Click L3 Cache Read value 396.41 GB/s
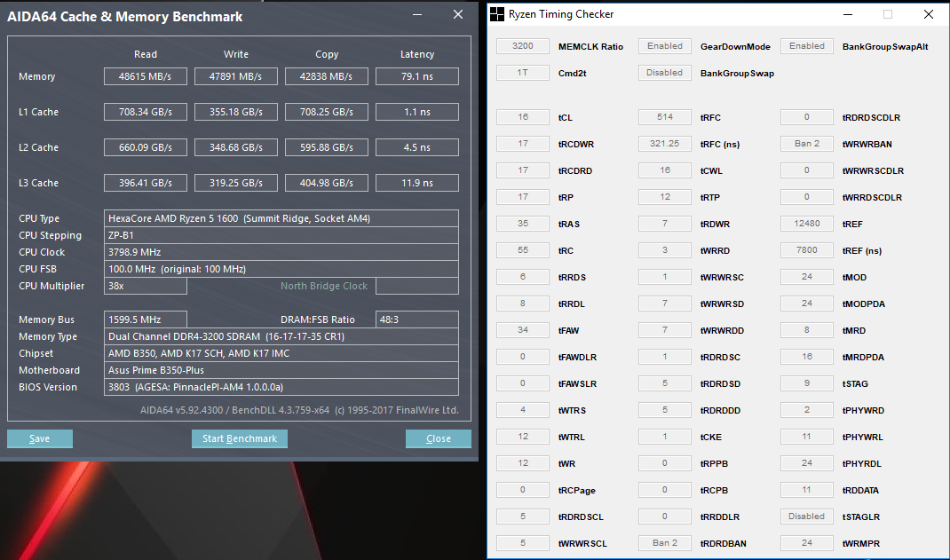Viewport: 950px width, 560px height. [x=146, y=183]
